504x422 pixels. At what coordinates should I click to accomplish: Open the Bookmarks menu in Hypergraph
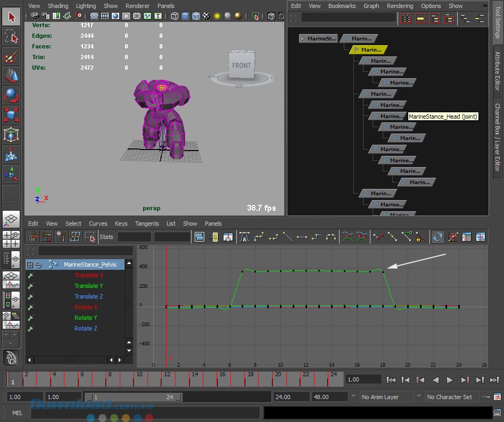coord(342,6)
